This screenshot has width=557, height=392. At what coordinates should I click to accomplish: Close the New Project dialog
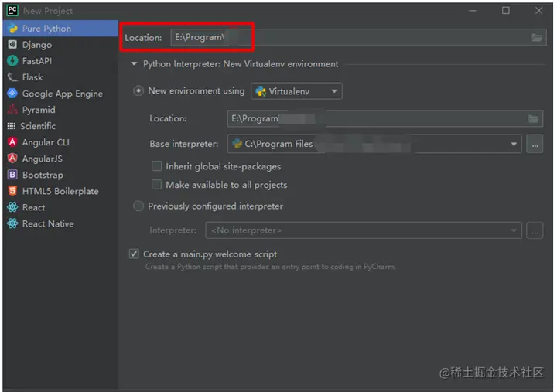pos(538,11)
